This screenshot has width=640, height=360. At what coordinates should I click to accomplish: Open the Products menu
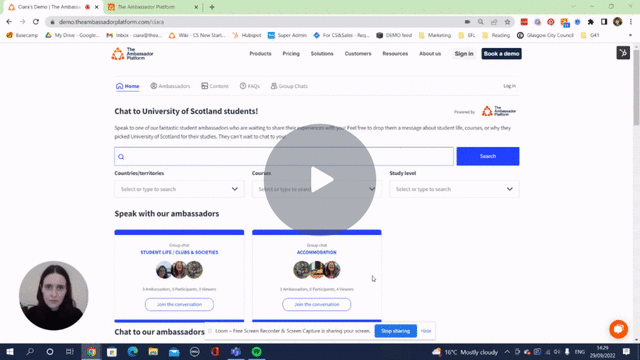260,53
